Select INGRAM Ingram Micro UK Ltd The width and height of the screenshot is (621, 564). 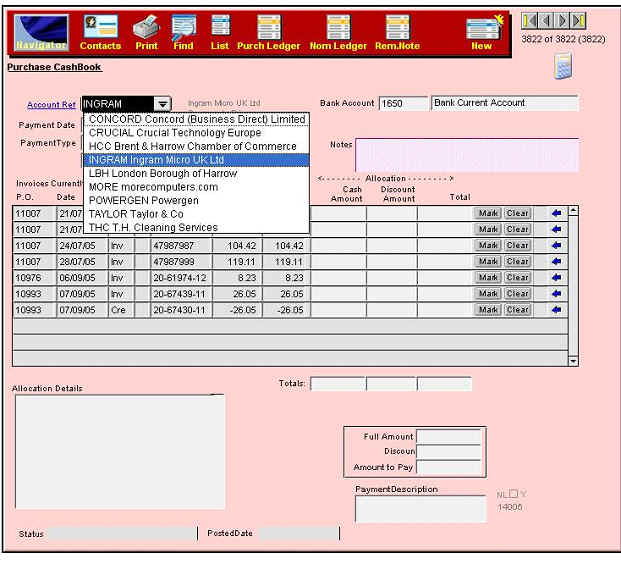tap(197, 160)
